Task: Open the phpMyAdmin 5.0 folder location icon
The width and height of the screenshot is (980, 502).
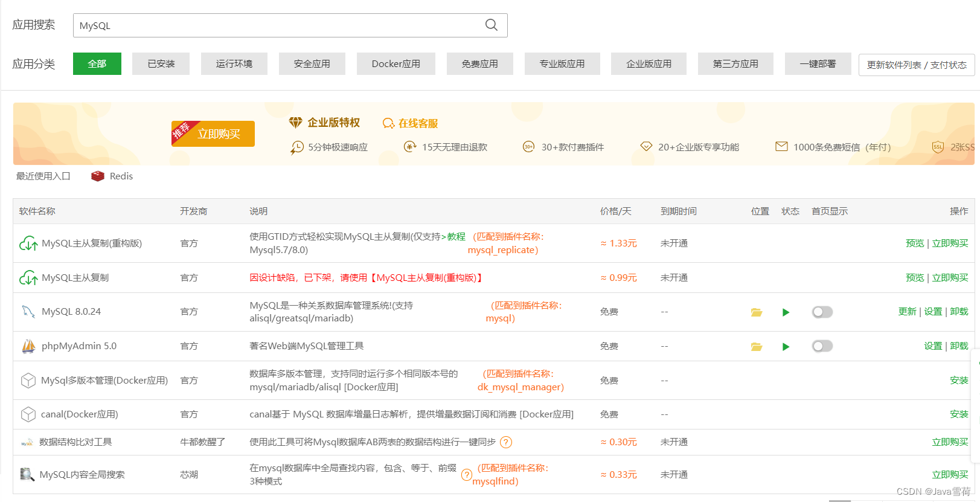Action: 757,347
